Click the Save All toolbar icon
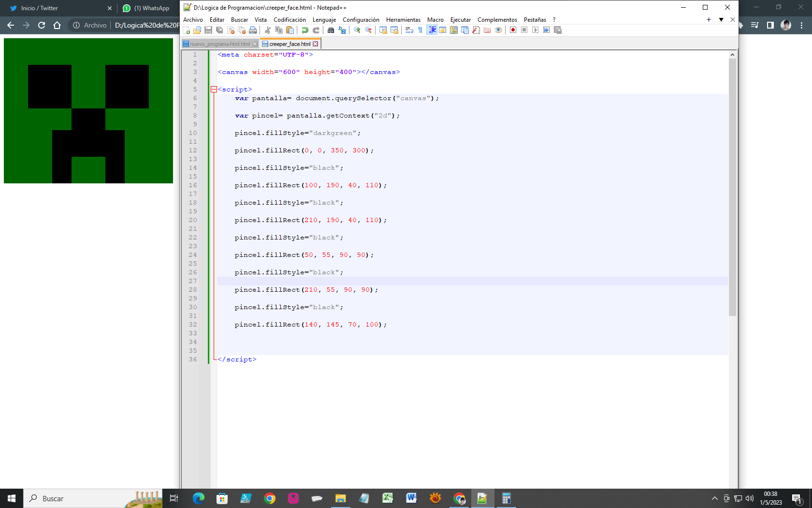Screen dimensions: 812x508 tap(219, 30)
